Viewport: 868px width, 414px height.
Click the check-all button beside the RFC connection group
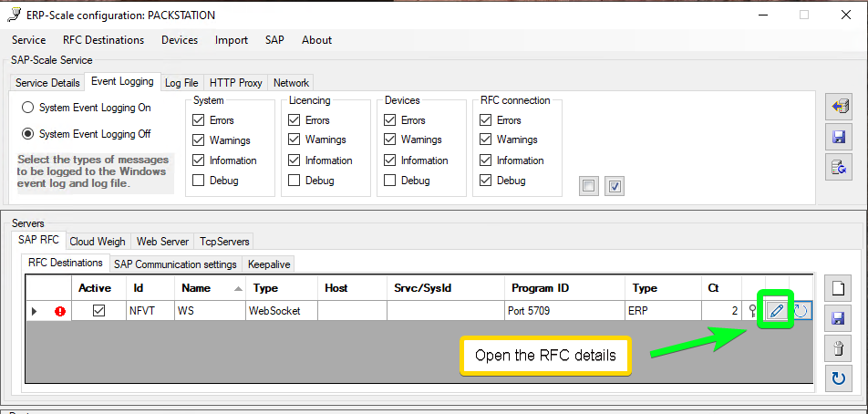[615, 186]
